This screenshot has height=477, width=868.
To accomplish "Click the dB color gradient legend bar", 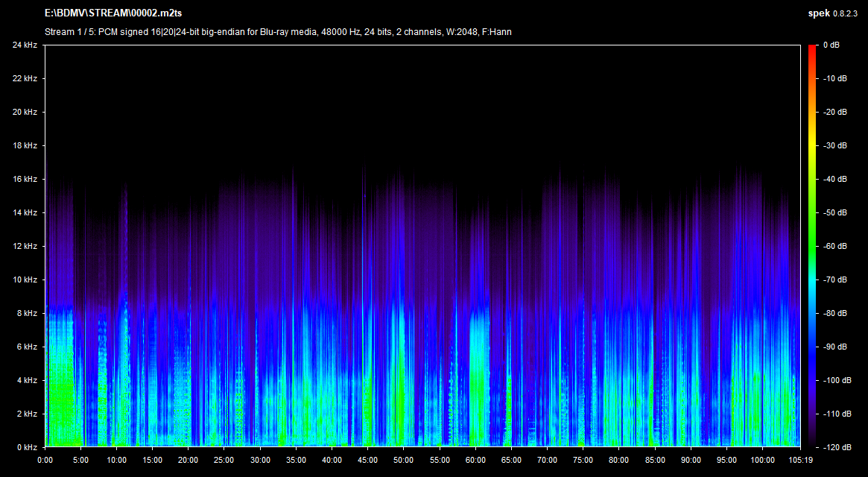I will point(812,246).
